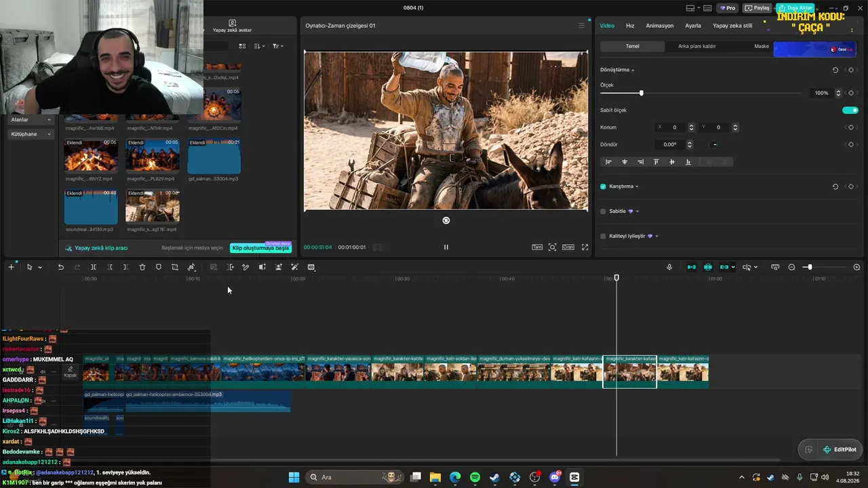Add a keyframe for Ölçek
868x488 pixels.
851,93
